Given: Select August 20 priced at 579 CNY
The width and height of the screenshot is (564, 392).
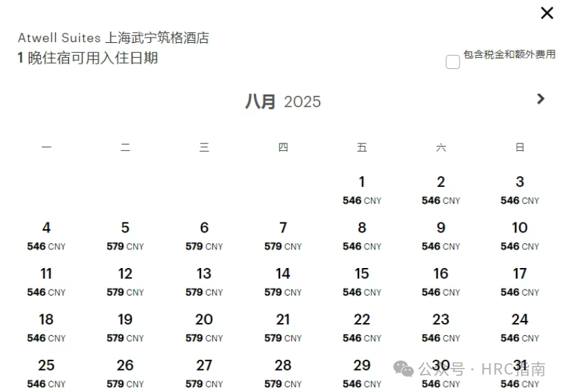Looking at the screenshot, I should (204, 320).
